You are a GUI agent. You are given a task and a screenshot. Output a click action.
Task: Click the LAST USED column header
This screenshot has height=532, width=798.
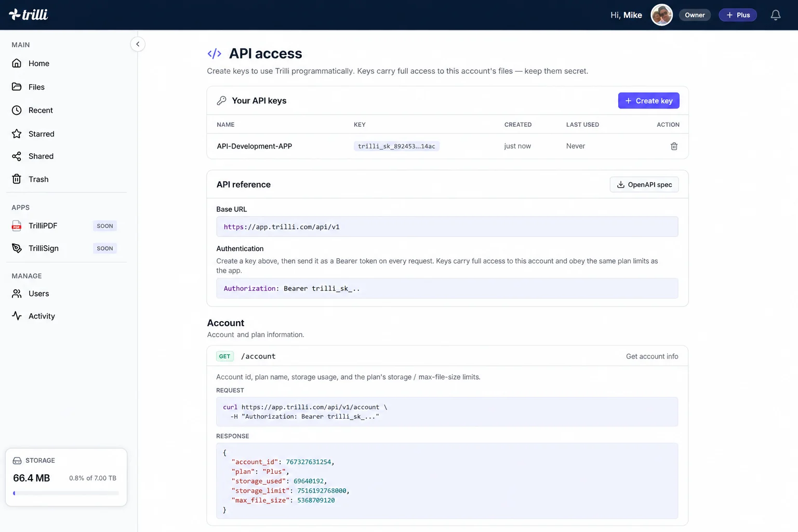[x=582, y=125]
